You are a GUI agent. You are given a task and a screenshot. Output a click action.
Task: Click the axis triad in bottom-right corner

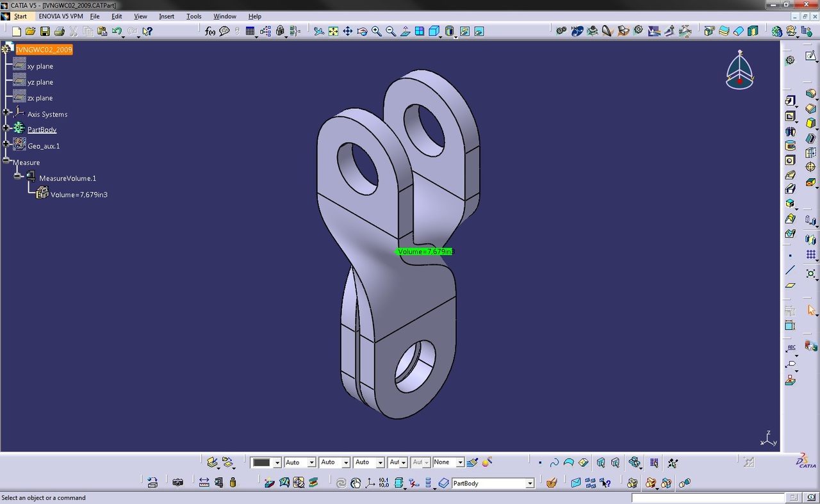pos(768,439)
